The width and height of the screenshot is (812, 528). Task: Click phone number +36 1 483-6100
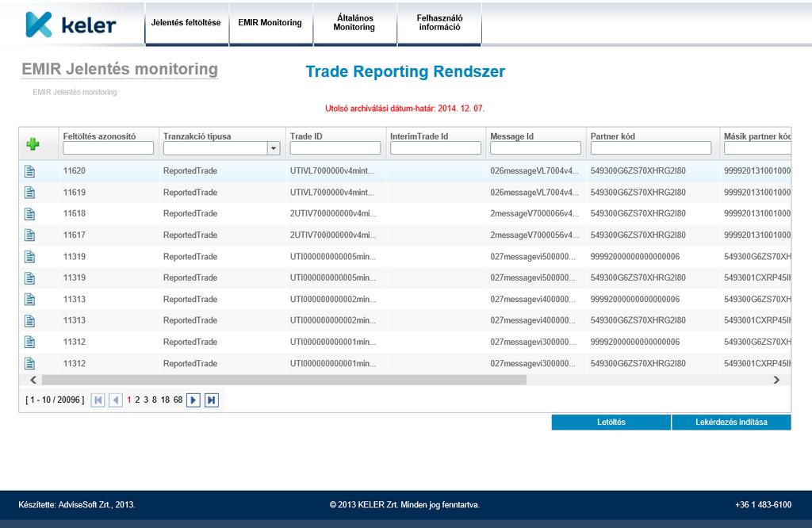(764, 505)
